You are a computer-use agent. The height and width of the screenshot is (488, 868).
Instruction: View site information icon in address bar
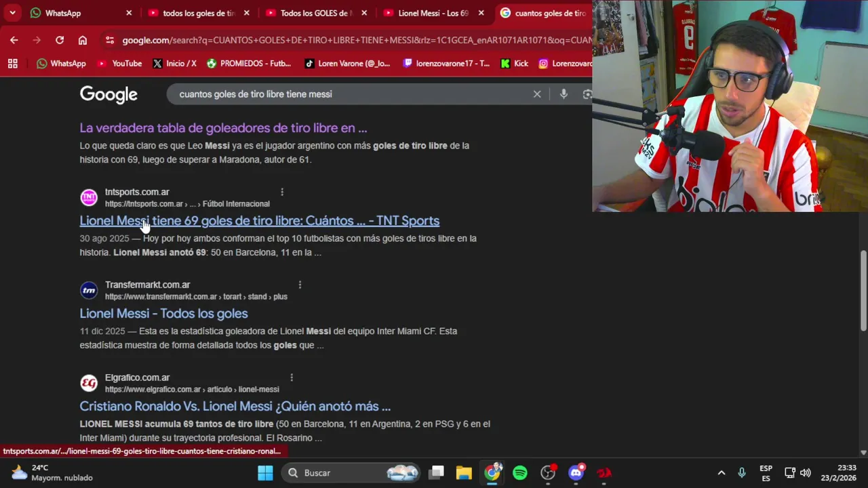(110, 40)
